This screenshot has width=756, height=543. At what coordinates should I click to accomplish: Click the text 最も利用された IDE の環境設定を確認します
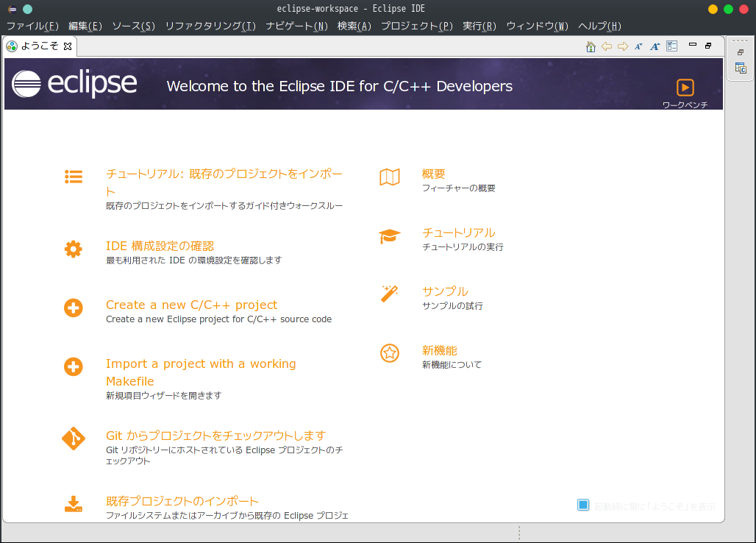click(194, 260)
